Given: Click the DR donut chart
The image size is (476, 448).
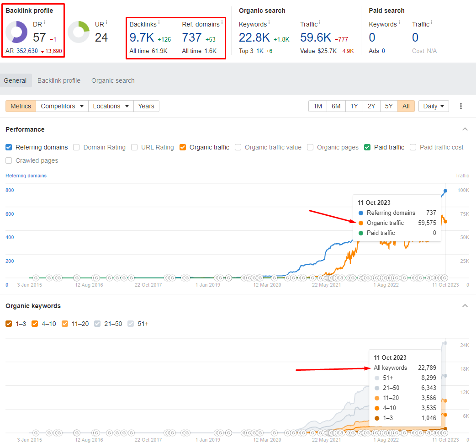Looking at the screenshot, I should 16,32.
